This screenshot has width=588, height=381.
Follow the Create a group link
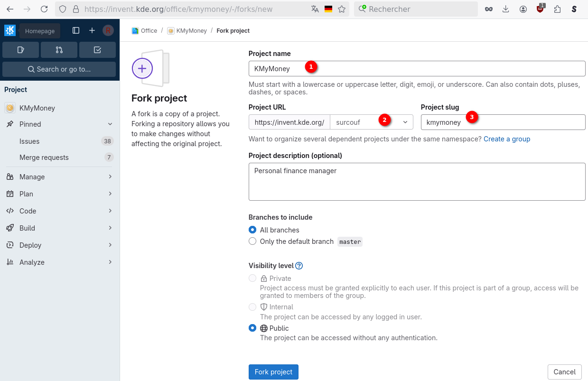(506, 139)
